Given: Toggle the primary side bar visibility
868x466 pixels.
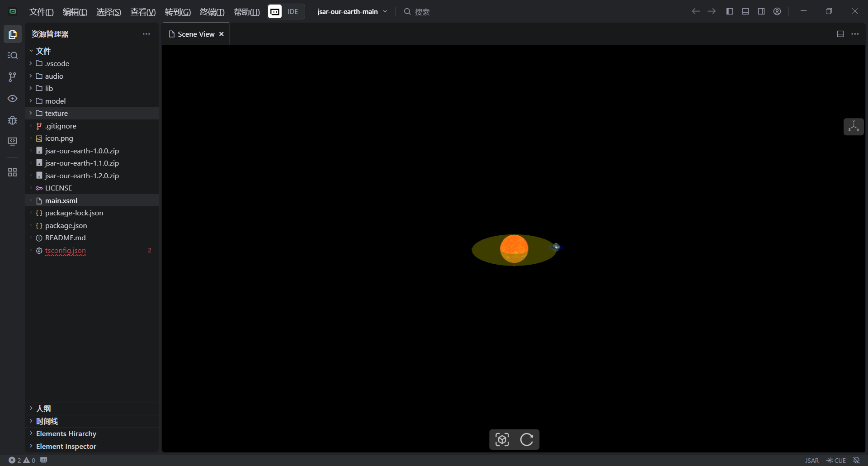Looking at the screenshot, I should pyautogui.click(x=730, y=11).
